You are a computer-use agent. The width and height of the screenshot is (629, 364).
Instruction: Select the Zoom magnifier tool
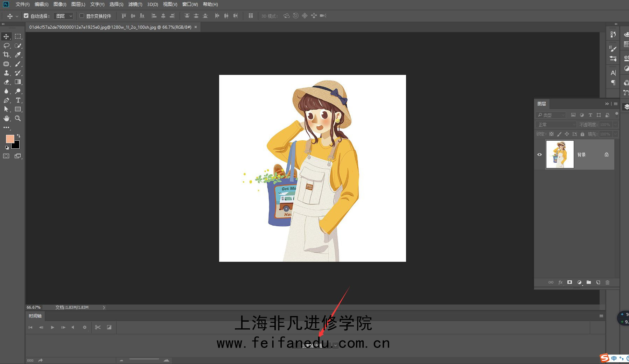pos(18,118)
